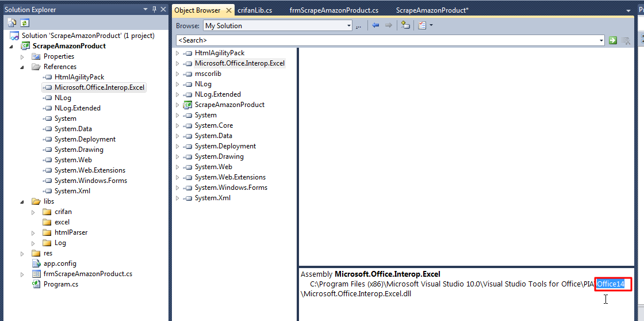The height and width of the screenshot is (321, 644).
Task: Collapse the ScrapeAmazonProduct project node
Action: pyautogui.click(x=11, y=47)
